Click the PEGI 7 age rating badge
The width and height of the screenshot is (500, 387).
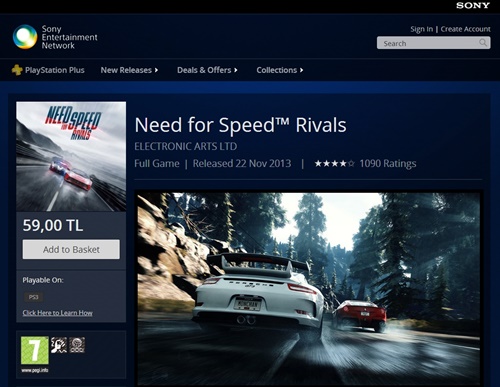(35, 350)
